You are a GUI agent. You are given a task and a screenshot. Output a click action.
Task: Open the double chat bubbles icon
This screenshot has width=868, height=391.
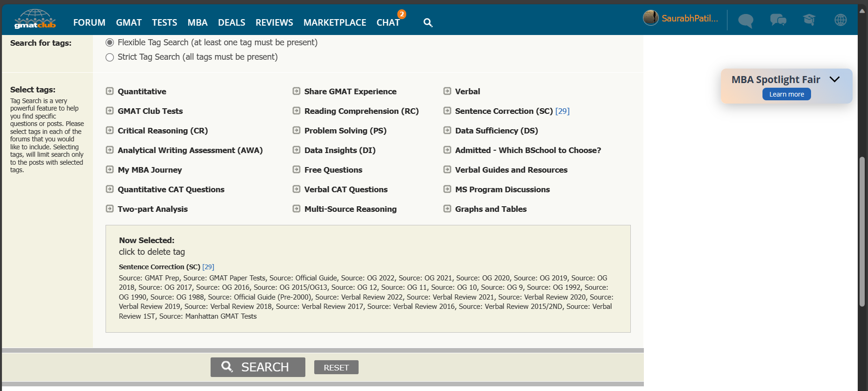[778, 20]
